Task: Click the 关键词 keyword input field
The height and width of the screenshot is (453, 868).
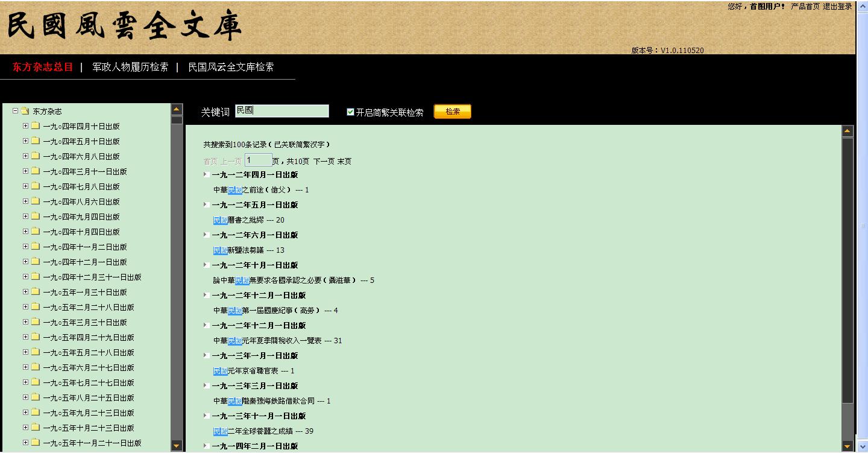Action: click(x=281, y=111)
